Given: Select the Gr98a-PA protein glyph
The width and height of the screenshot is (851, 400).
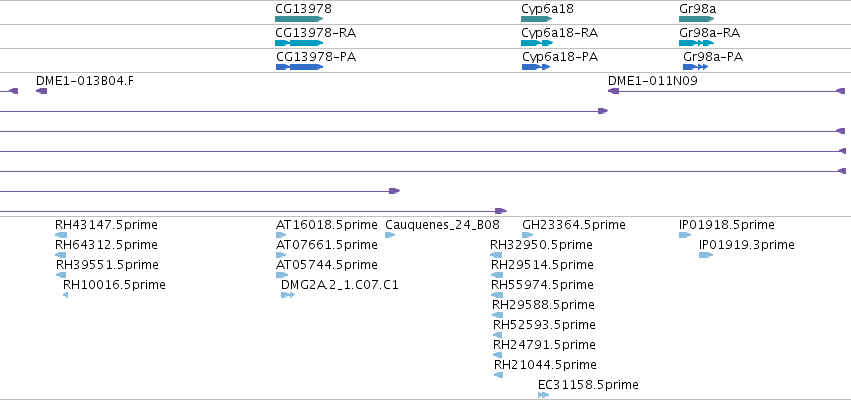Looking at the screenshot, I should (696, 67).
